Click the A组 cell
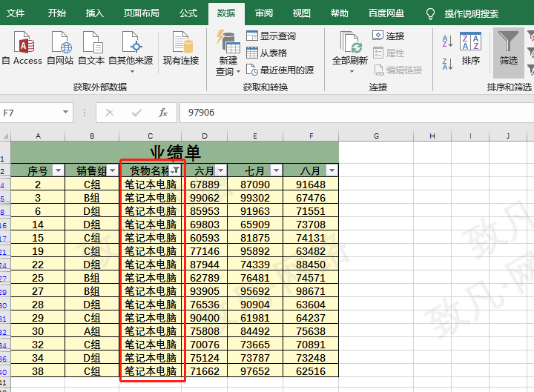Image resolution: width=534 pixels, height=392 pixels. coord(92,331)
